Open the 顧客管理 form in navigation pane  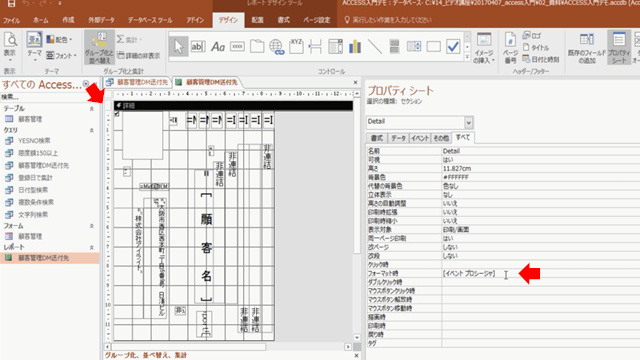click(30, 236)
